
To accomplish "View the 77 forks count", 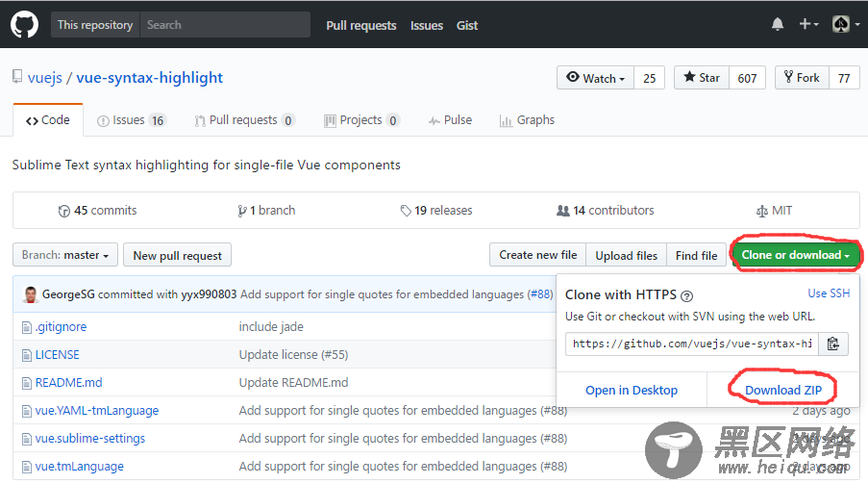I will click(844, 78).
